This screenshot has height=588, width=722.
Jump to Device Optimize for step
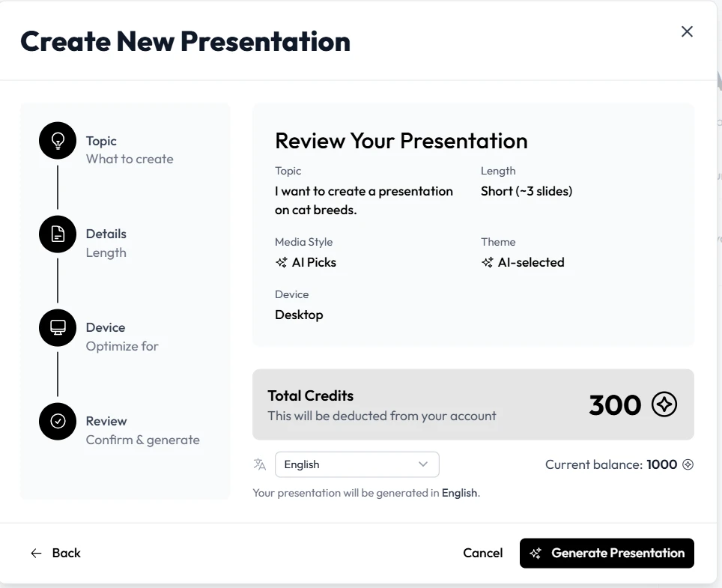(x=122, y=336)
